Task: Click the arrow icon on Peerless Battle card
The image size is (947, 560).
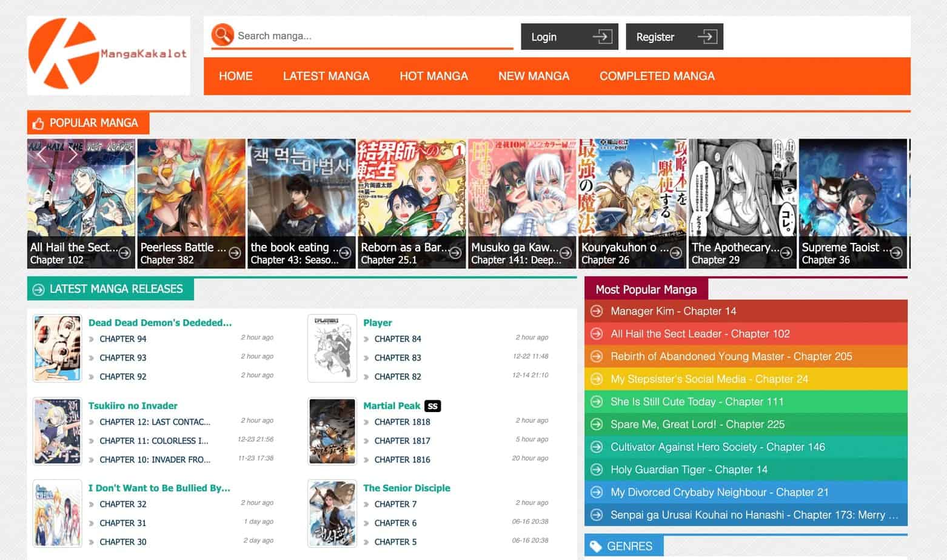Action: point(235,253)
